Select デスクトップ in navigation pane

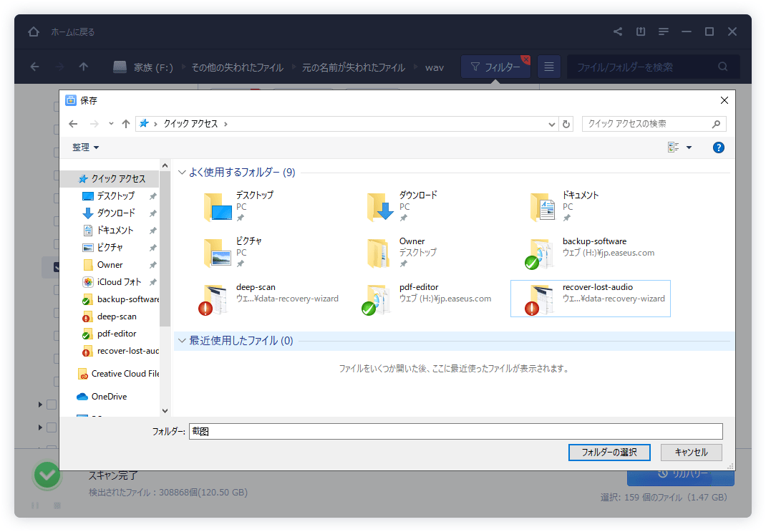[116, 196]
